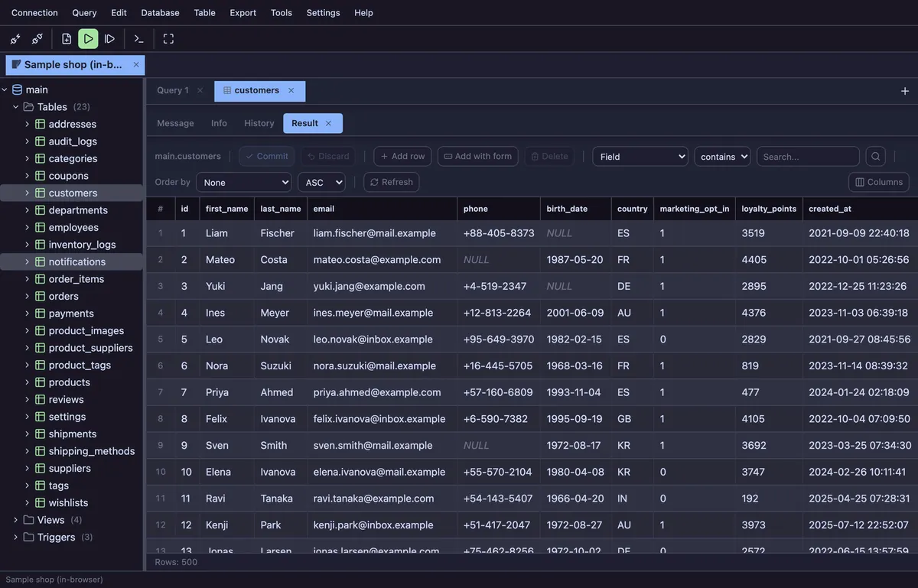The image size is (918, 588).
Task: Open the Field filter dropdown
Action: click(x=640, y=157)
